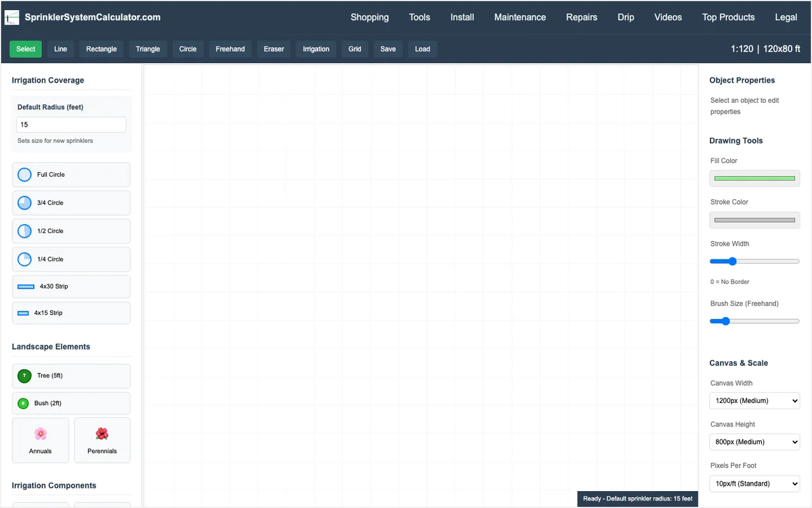Pick the Triangle drawing tool
This screenshot has width=812, height=508.
[148, 49]
